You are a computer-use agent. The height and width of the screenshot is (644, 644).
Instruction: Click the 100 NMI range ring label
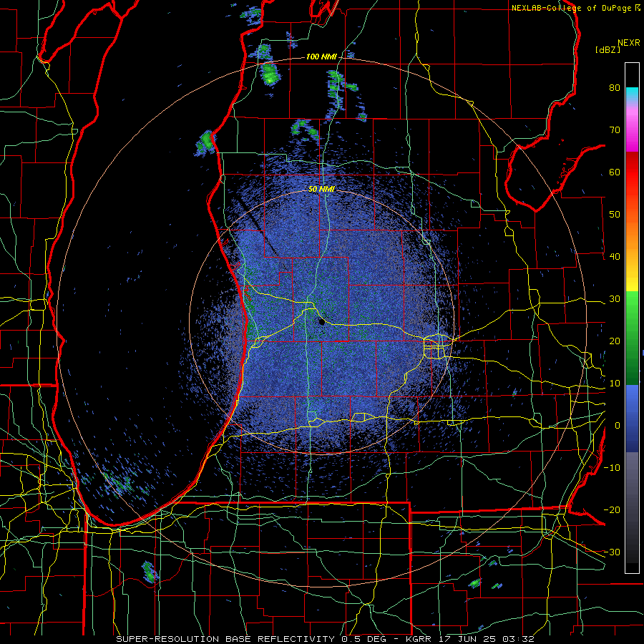(321, 57)
